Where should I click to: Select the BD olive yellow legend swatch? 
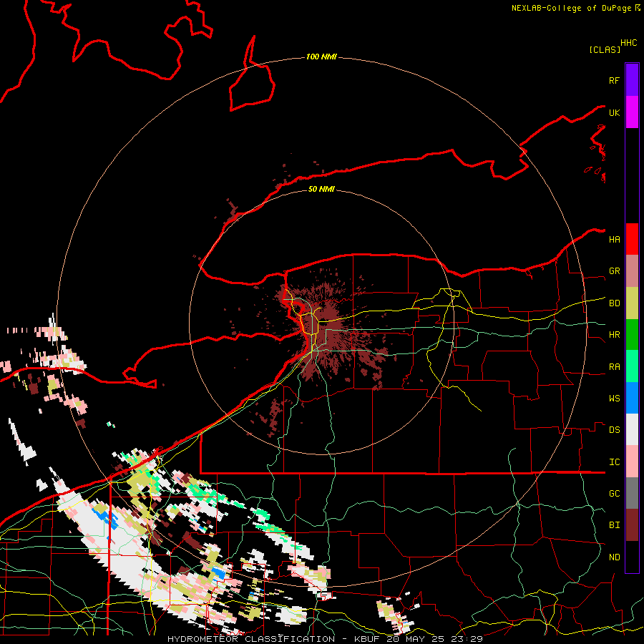tap(632, 303)
